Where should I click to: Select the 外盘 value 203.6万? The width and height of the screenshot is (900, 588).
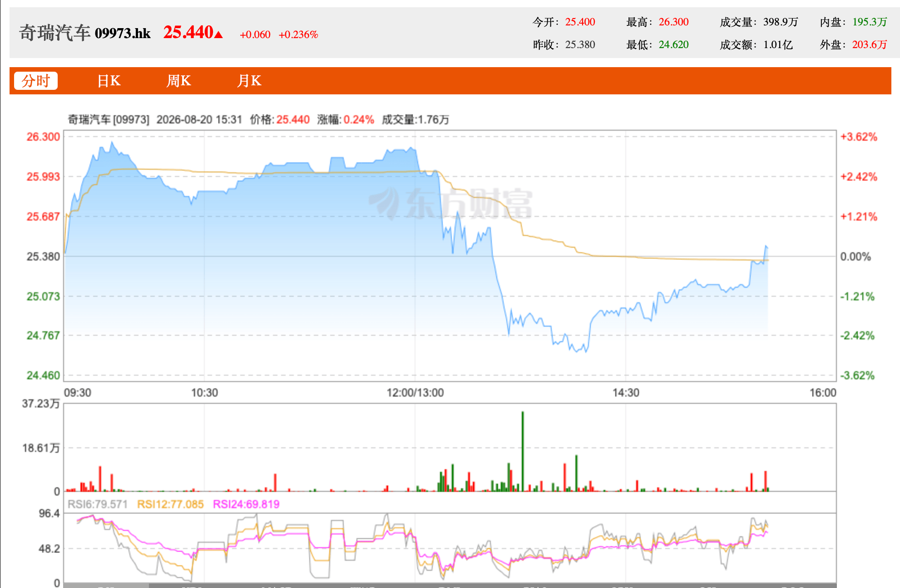[x=870, y=44]
